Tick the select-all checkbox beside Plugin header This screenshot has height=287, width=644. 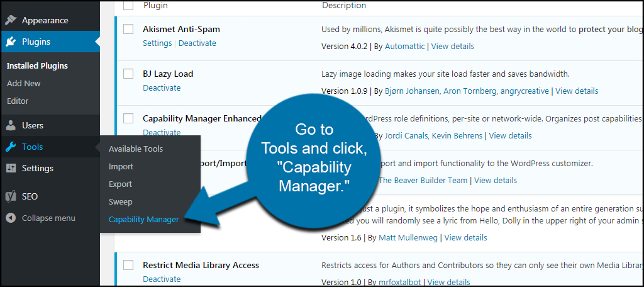tap(128, 5)
